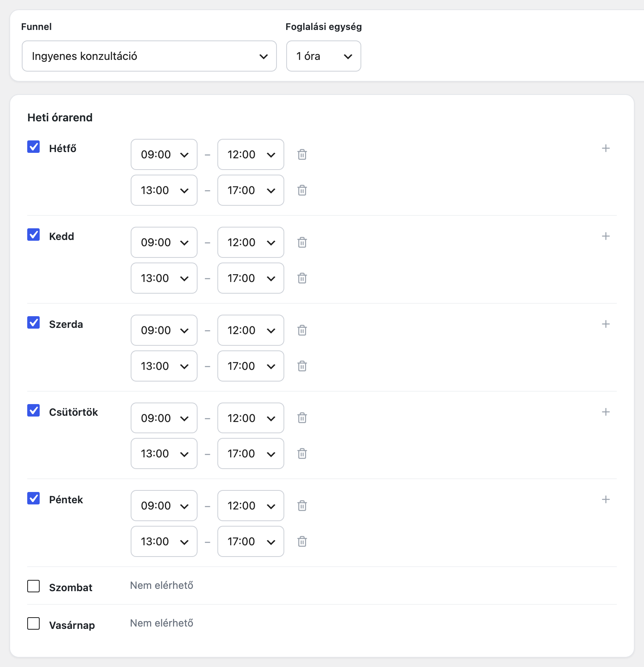Open the Foglalási egység 1 óra dropdown
The width and height of the screenshot is (644, 667).
pyautogui.click(x=324, y=56)
